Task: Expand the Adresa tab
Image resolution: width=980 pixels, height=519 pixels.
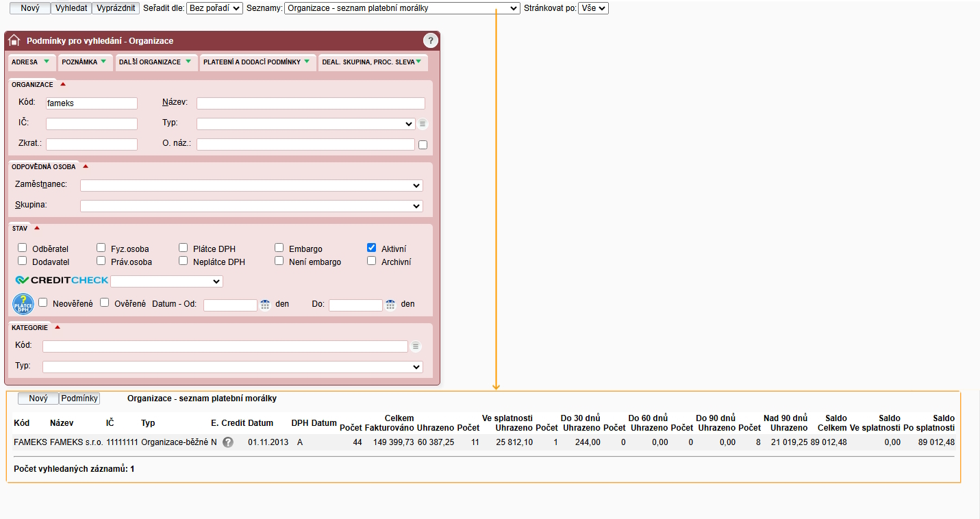Action: coord(31,62)
